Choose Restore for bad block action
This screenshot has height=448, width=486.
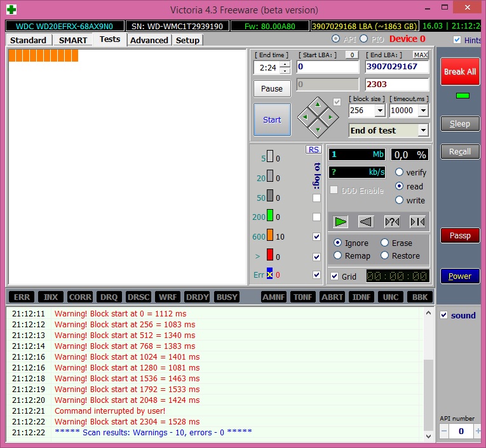(x=400, y=256)
